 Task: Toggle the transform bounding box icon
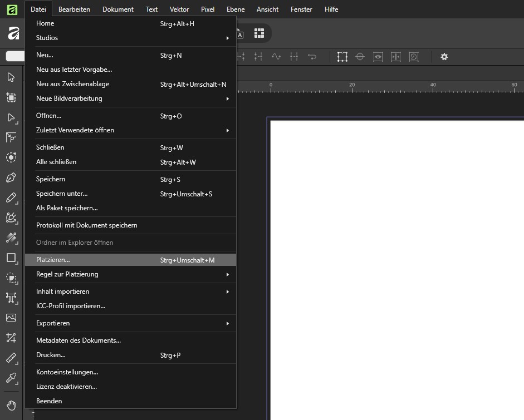click(x=342, y=57)
